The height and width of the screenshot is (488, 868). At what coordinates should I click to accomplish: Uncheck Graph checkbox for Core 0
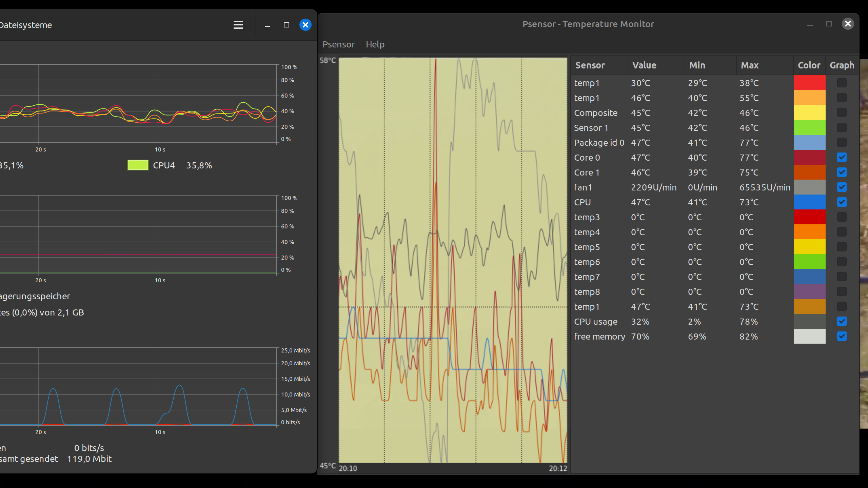click(842, 157)
